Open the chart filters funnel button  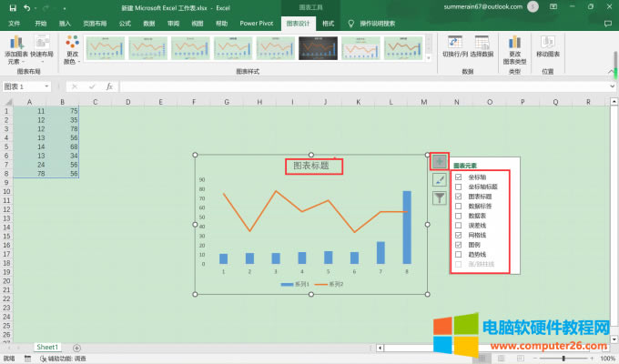coord(440,197)
